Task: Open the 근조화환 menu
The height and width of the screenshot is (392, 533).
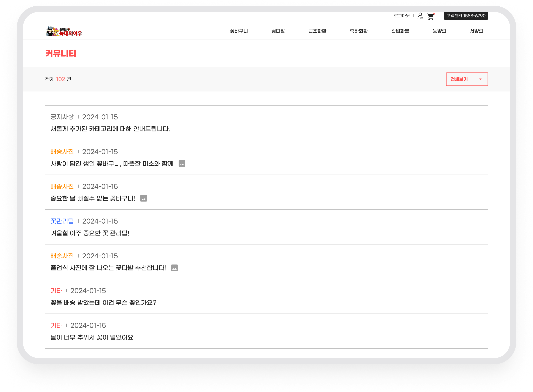Action: tap(317, 31)
